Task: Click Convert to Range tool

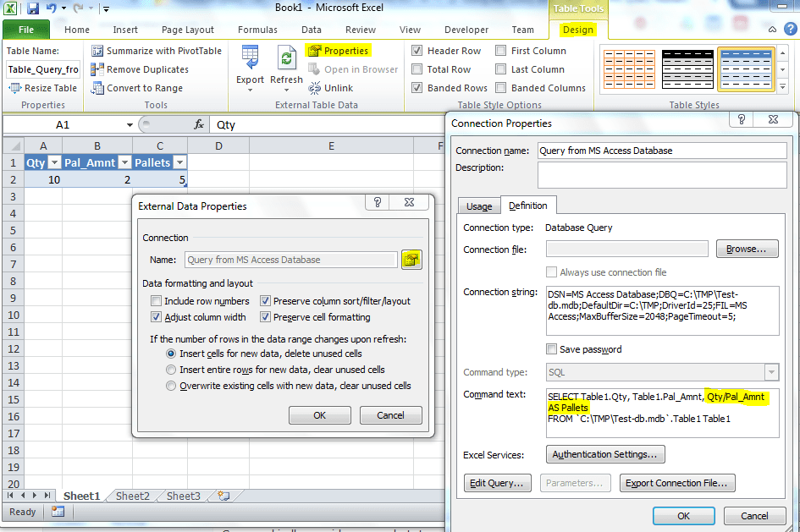Action: (x=137, y=88)
